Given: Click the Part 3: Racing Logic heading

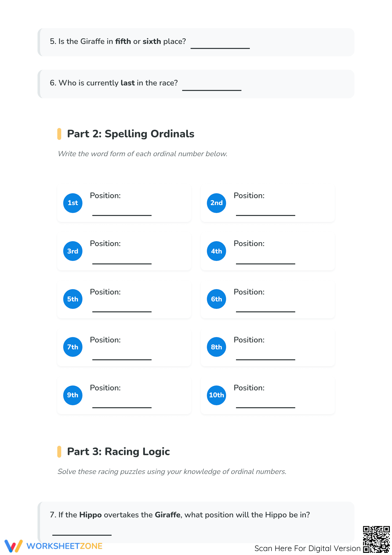Looking at the screenshot, I should pyautogui.click(x=118, y=451).
